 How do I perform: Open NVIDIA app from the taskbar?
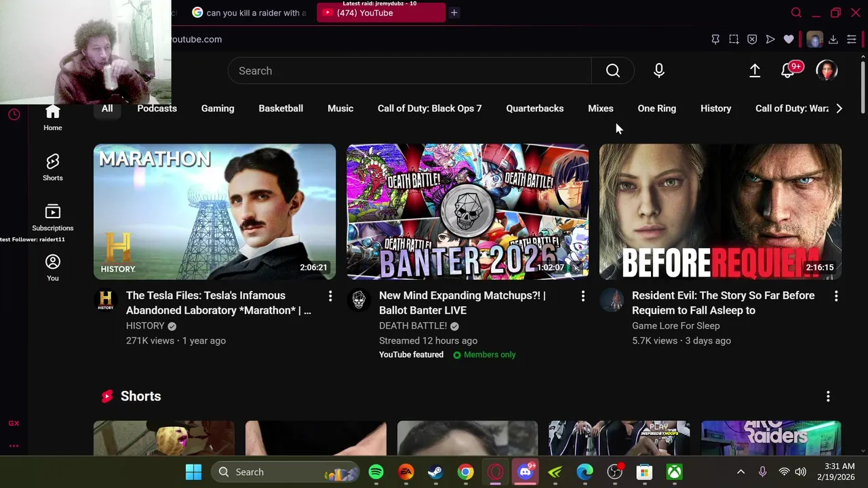coord(555,472)
